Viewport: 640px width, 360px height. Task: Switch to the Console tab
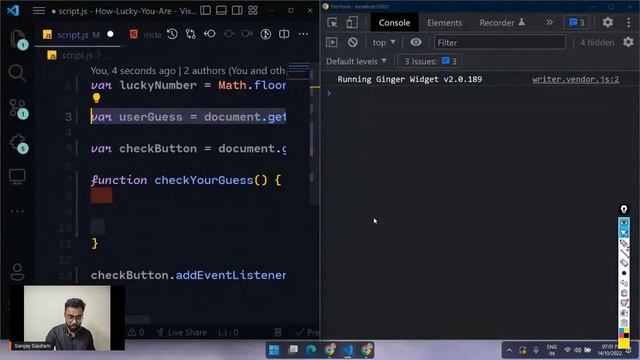[394, 23]
